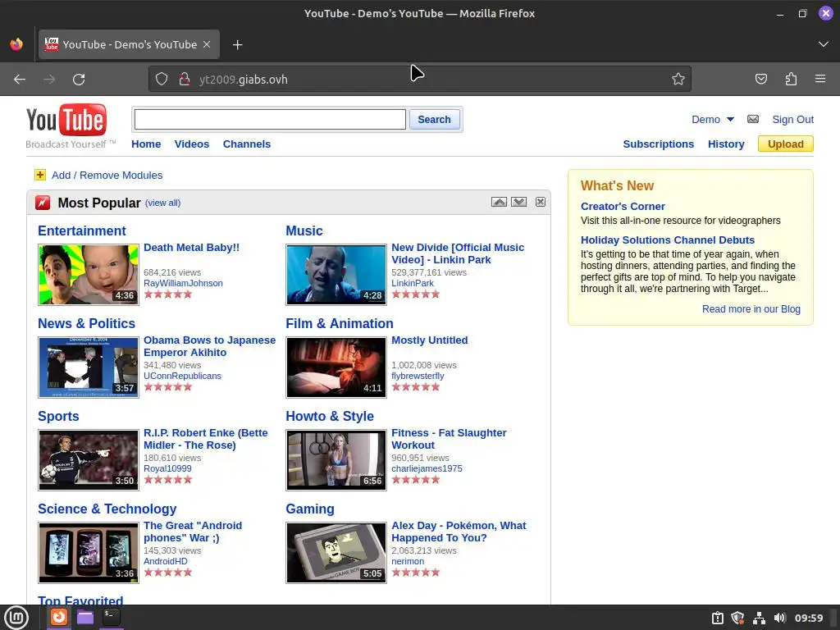Move Most Popular module down
This screenshot has width=840, height=630.
pyautogui.click(x=518, y=202)
